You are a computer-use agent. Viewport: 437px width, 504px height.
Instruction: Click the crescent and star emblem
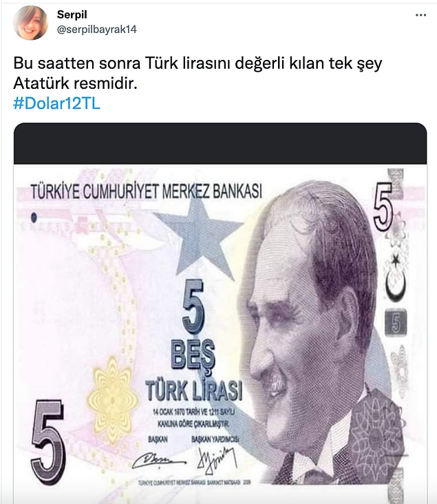(396, 277)
